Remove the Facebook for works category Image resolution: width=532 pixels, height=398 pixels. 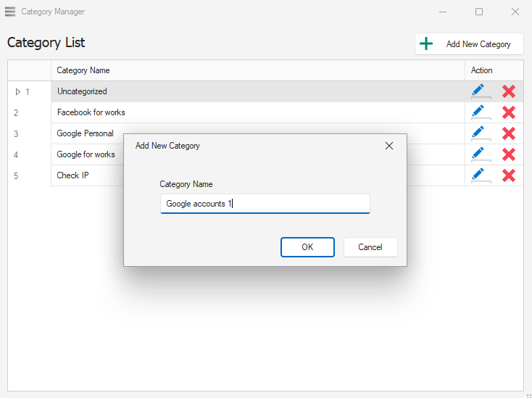coord(509,112)
